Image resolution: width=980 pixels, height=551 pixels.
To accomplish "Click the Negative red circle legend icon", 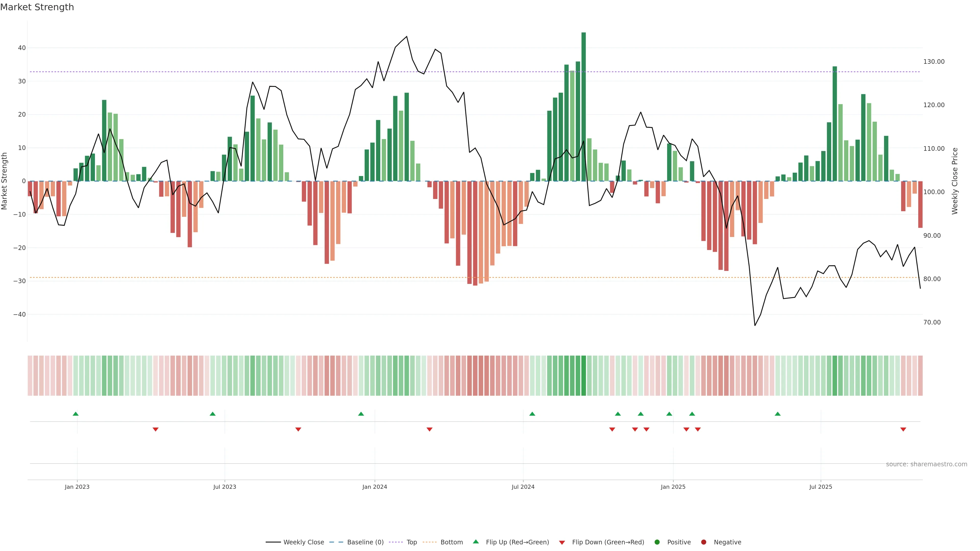I will pos(703,542).
